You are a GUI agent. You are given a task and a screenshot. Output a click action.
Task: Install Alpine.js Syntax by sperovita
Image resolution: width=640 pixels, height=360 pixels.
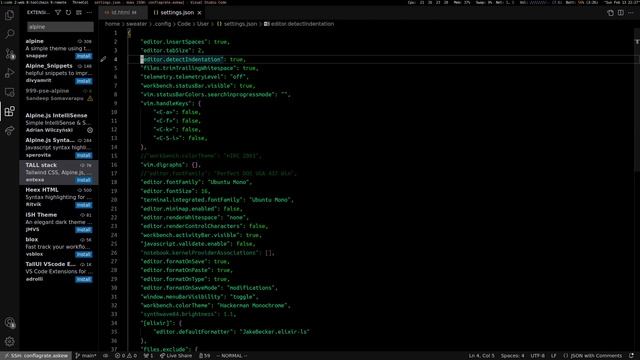coord(83,156)
